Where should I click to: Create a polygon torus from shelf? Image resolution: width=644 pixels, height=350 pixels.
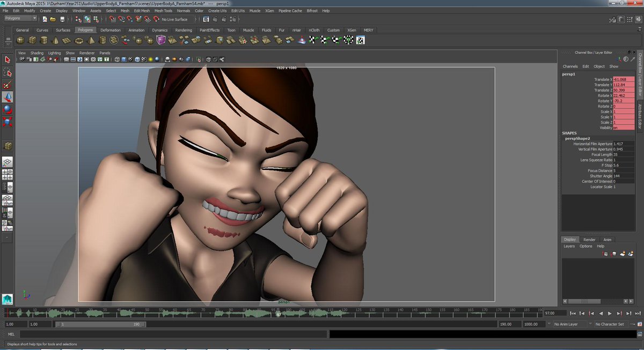[x=79, y=40]
